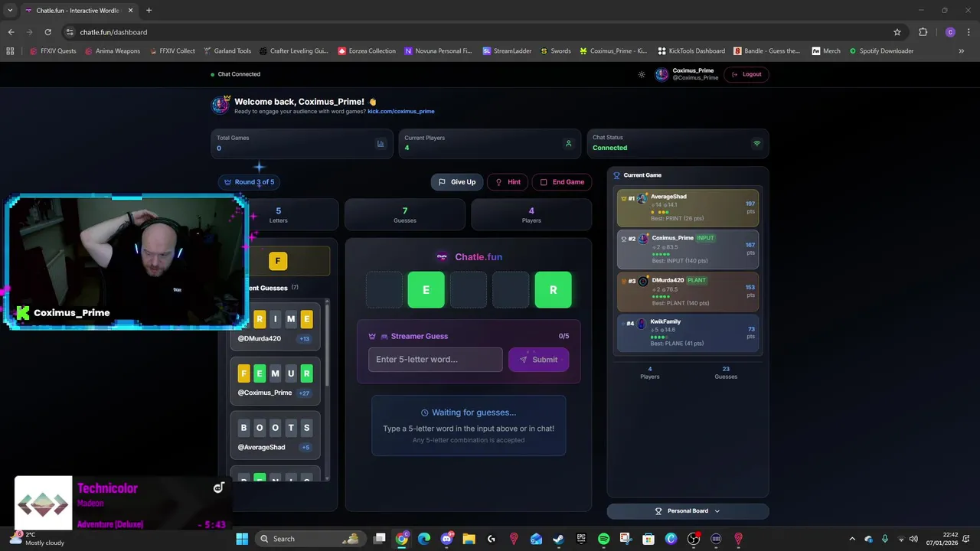Close the Chatle.fun tab
Screen dimensions: 980x551
[x=130, y=11]
